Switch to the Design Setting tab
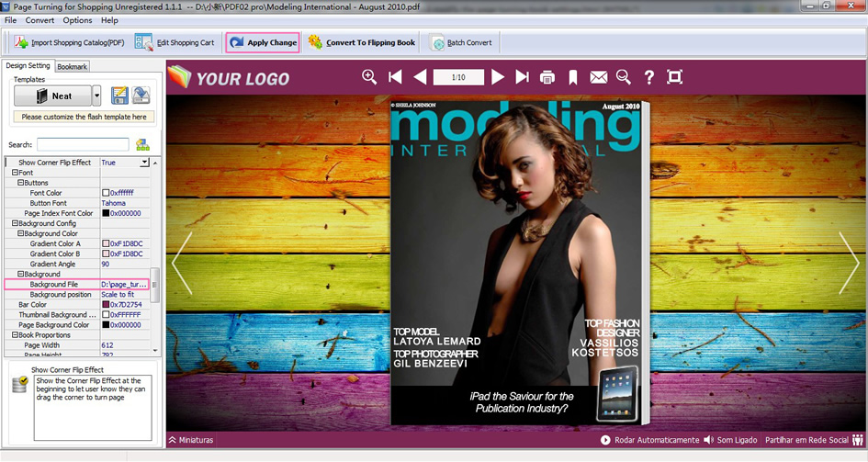This screenshot has height=462, width=868. tap(28, 65)
